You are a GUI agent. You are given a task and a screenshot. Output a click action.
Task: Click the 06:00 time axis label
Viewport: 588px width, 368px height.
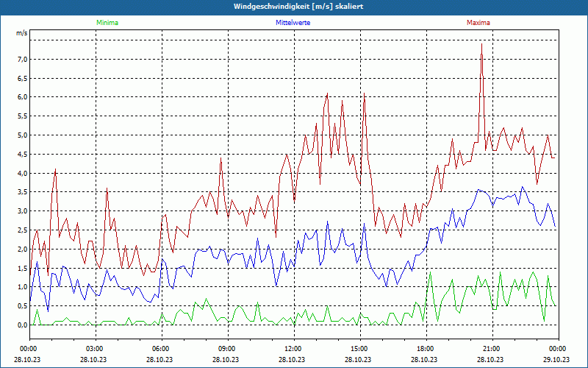(x=162, y=349)
